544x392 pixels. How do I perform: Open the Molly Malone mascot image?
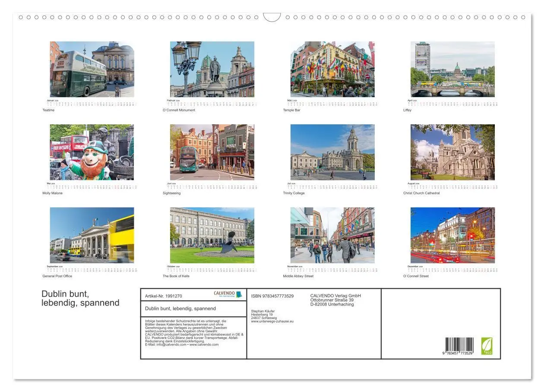(92, 152)
